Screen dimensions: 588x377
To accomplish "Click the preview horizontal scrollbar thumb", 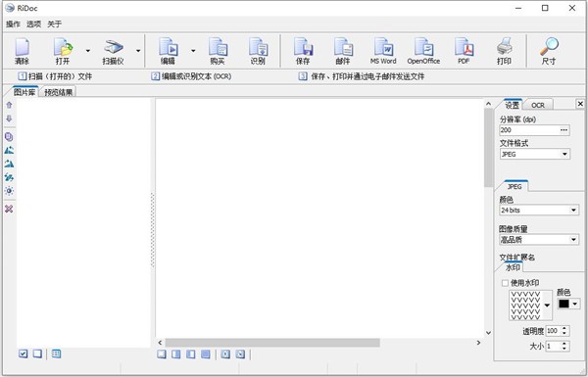I will point(272,343).
